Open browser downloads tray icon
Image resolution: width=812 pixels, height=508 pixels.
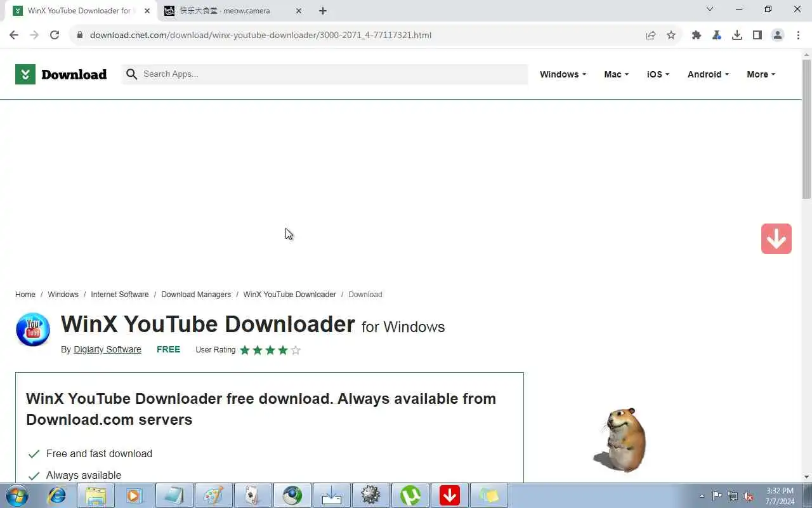[x=737, y=35]
